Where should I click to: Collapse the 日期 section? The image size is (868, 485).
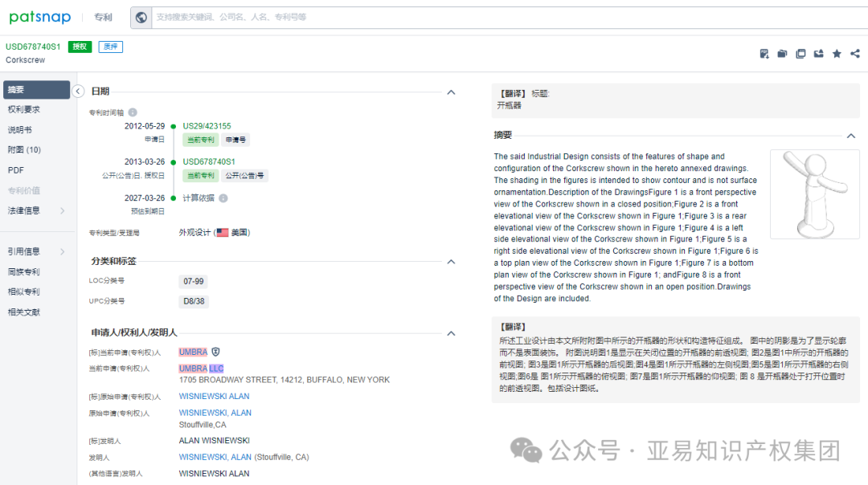coord(451,92)
